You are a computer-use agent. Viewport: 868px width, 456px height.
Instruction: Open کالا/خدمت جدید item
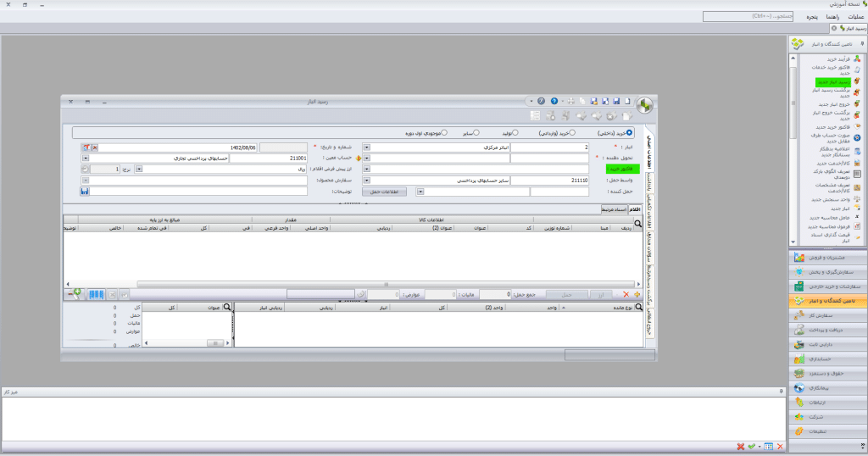point(833,164)
